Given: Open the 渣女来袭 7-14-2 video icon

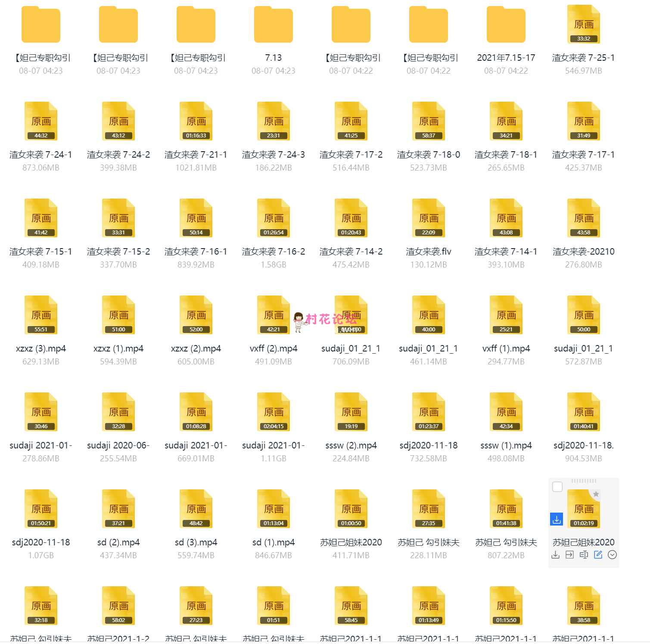Looking at the screenshot, I should point(351,218).
